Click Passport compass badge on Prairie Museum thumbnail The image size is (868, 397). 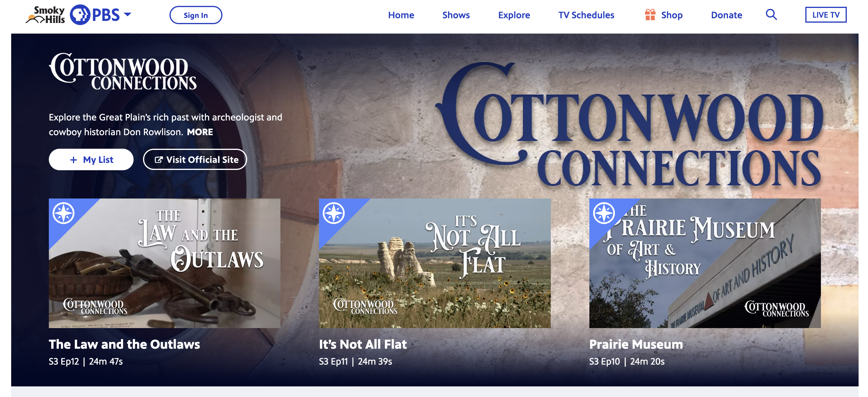[x=604, y=213]
